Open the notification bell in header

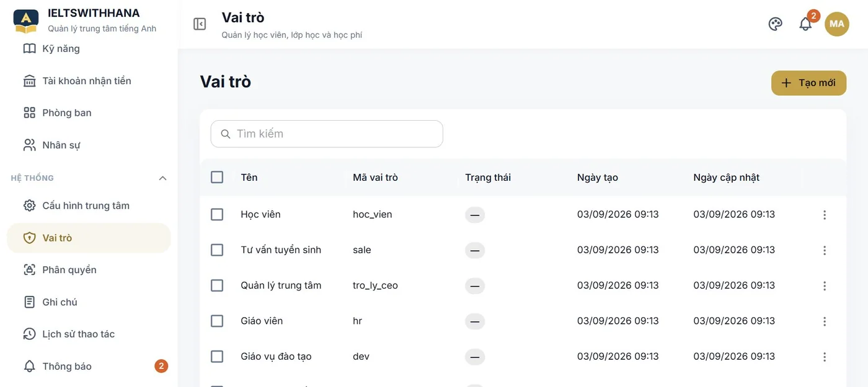[805, 24]
